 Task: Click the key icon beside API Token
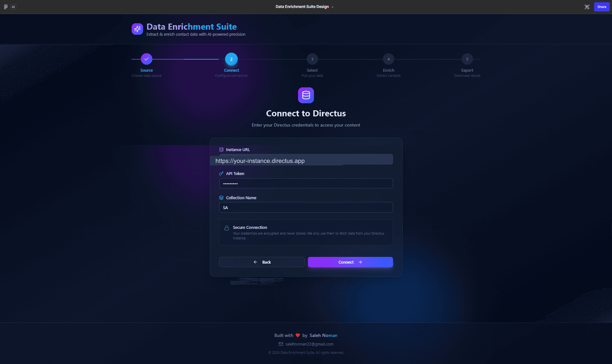221,173
